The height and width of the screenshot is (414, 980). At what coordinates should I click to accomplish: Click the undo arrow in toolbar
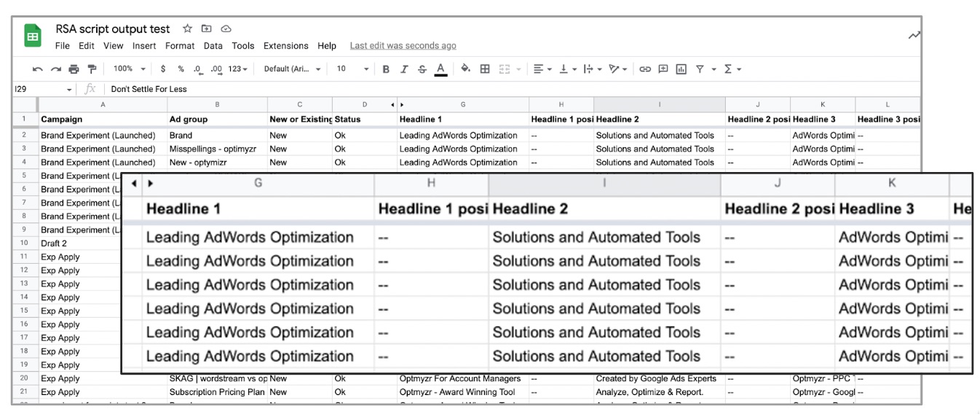pyautogui.click(x=38, y=69)
